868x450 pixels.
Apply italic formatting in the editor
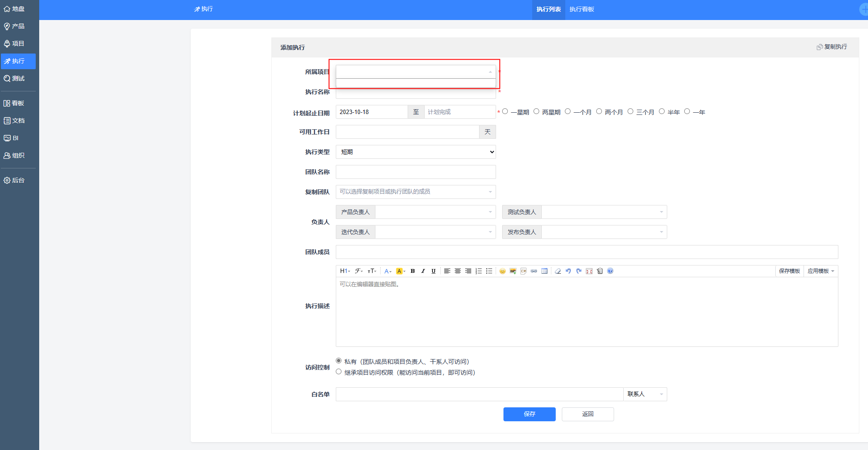423,271
